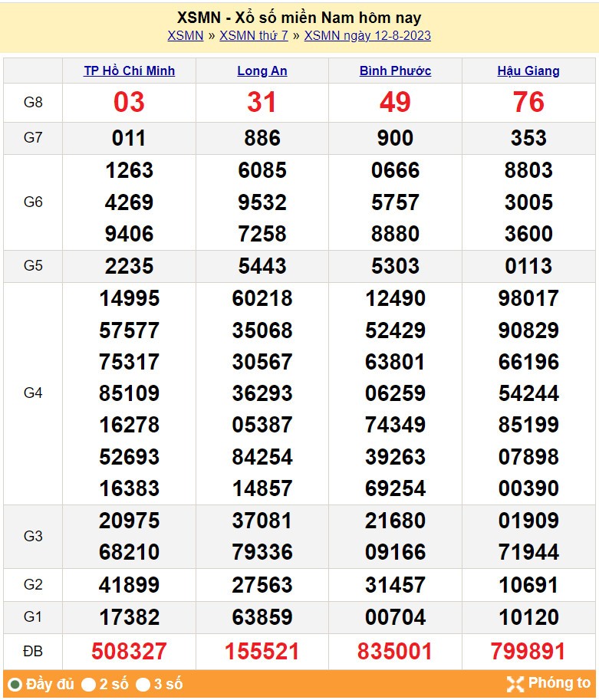Click the special prize number 508327
This screenshot has height=700, width=599.
pos(129,652)
